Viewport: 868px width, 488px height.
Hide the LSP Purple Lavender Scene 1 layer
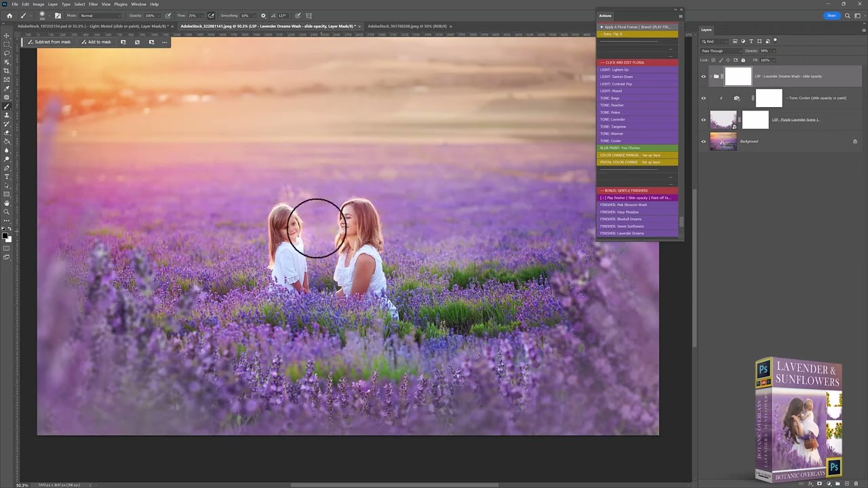coord(703,120)
